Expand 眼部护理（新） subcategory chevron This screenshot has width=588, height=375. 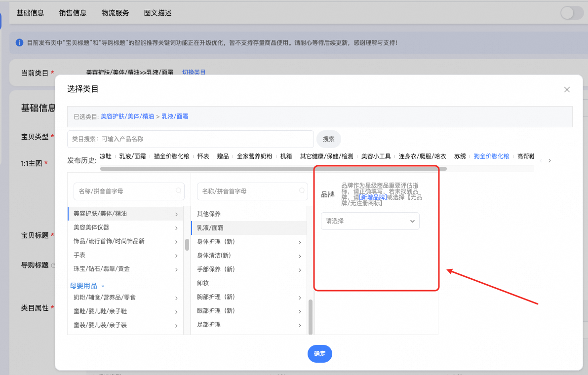tap(300, 311)
